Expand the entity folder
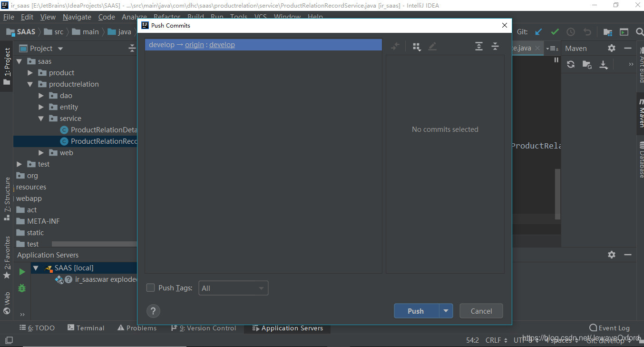Viewport: 644px width, 347px height. point(41,107)
